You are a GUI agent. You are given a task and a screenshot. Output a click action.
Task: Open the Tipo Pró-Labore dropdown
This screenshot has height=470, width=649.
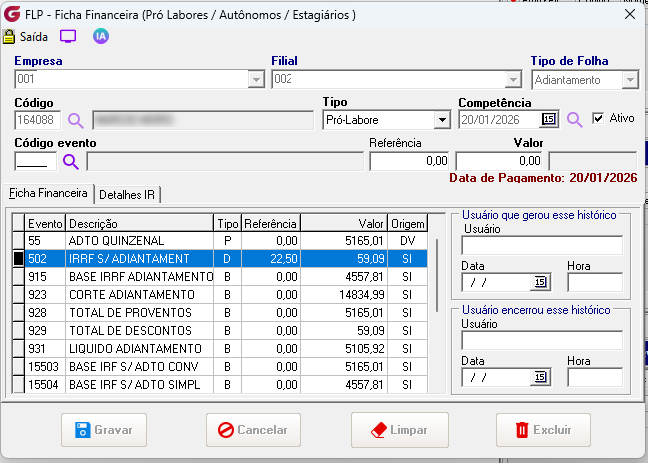pos(442,120)
